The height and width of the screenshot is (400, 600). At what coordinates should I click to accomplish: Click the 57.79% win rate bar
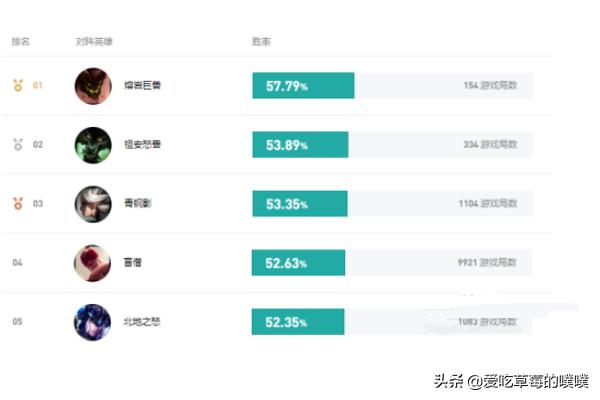(303, 85)
